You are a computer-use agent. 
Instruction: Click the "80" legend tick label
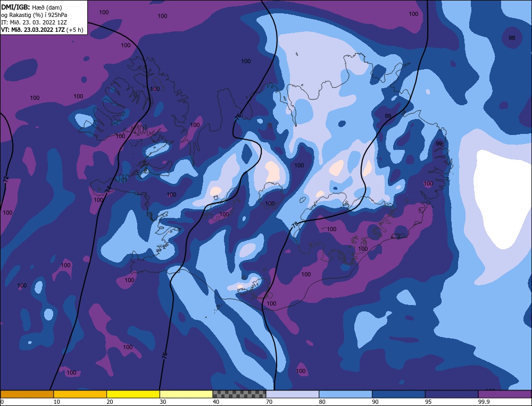click(322, 402)
